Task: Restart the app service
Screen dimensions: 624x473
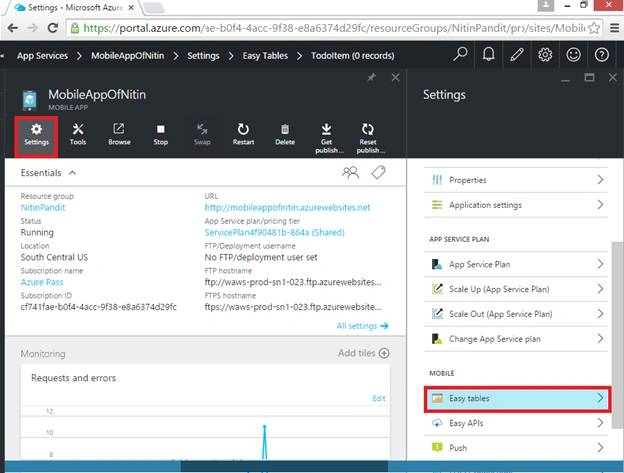Action: 243,134
